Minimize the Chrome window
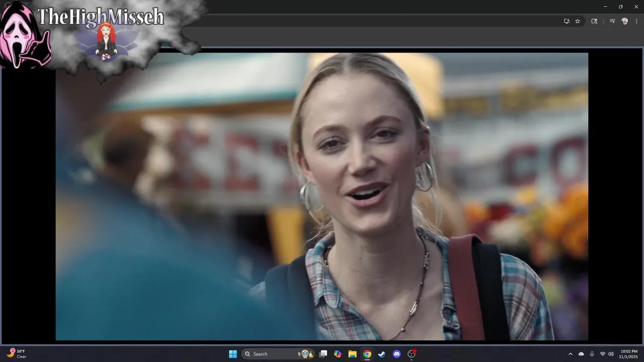The height and width of the screenshot is (362, 644). (x=605, y=7)
